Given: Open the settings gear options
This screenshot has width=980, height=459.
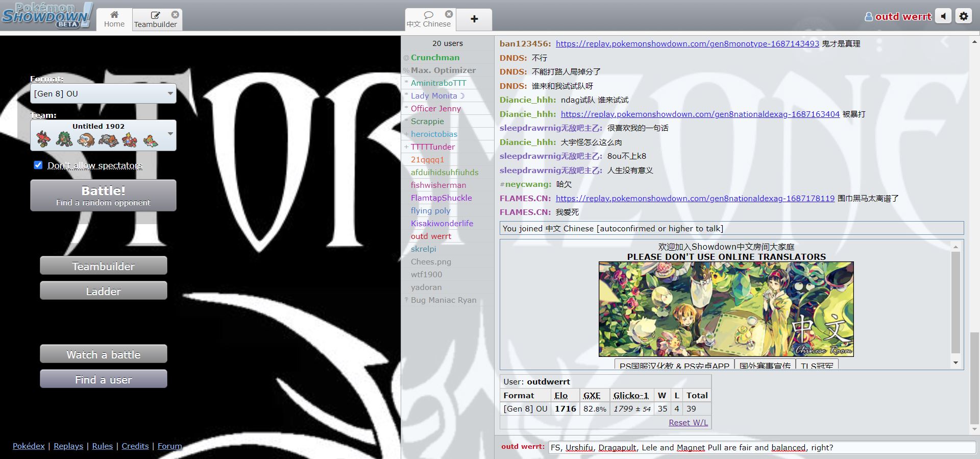Looking at the screenshot, I should [x=963, y=16].
